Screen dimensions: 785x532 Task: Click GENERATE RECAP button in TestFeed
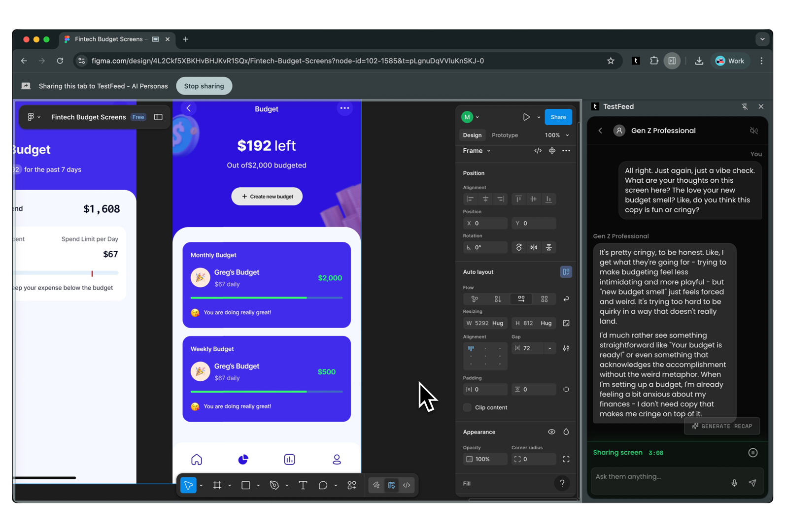(722, 426)
